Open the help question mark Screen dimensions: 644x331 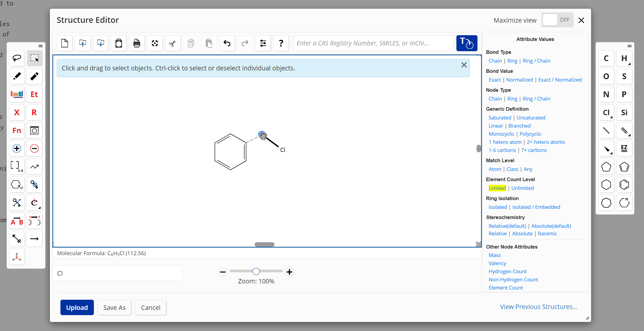tap(281, 43)
